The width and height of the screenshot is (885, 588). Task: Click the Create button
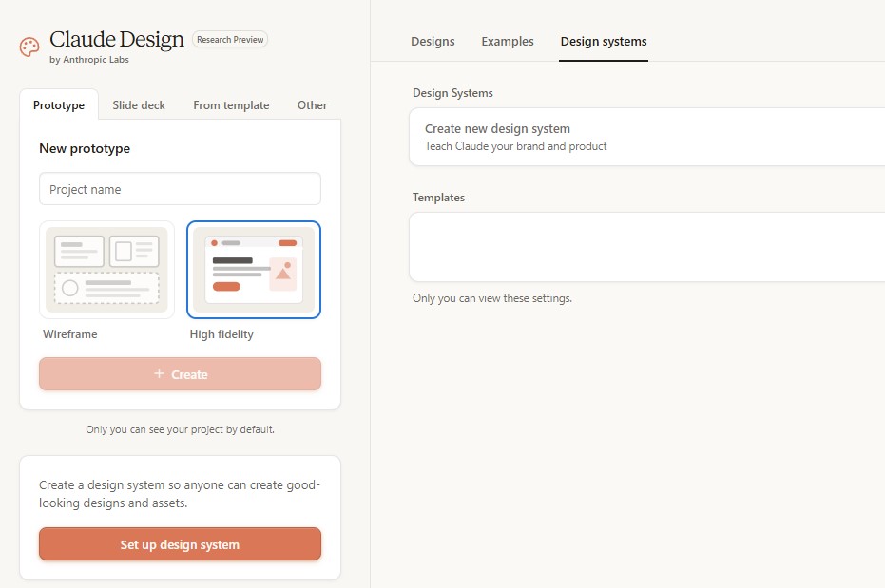180,373
